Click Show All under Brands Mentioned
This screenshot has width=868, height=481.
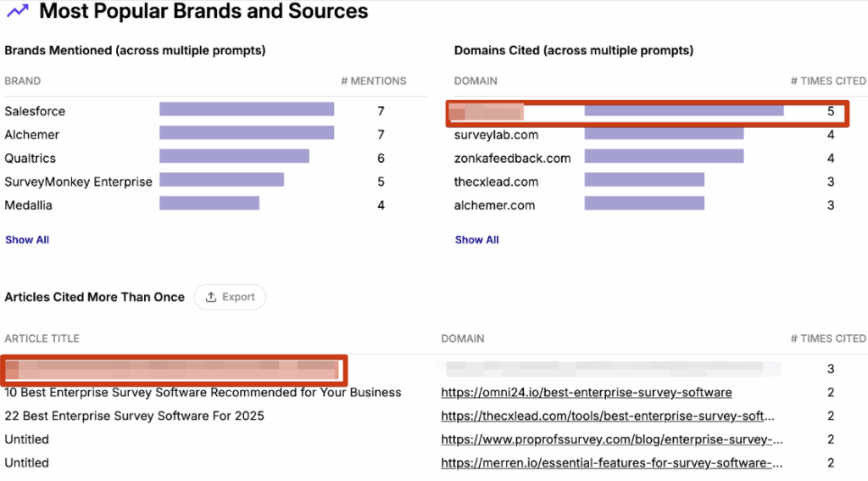(27, 240)
